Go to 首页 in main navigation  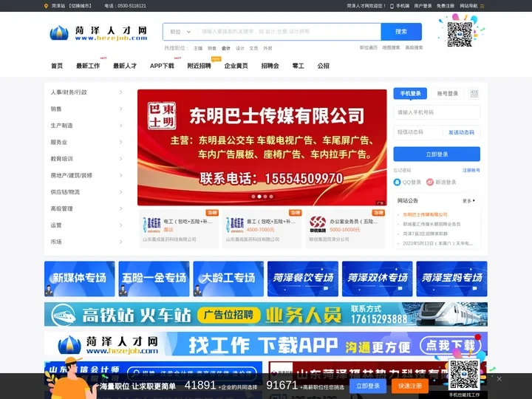(57, 66)
